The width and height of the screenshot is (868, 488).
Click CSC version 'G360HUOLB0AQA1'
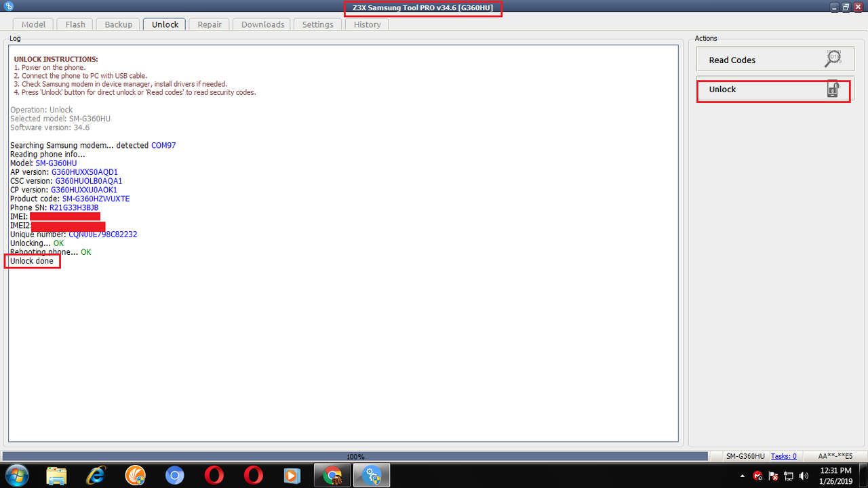89,181
